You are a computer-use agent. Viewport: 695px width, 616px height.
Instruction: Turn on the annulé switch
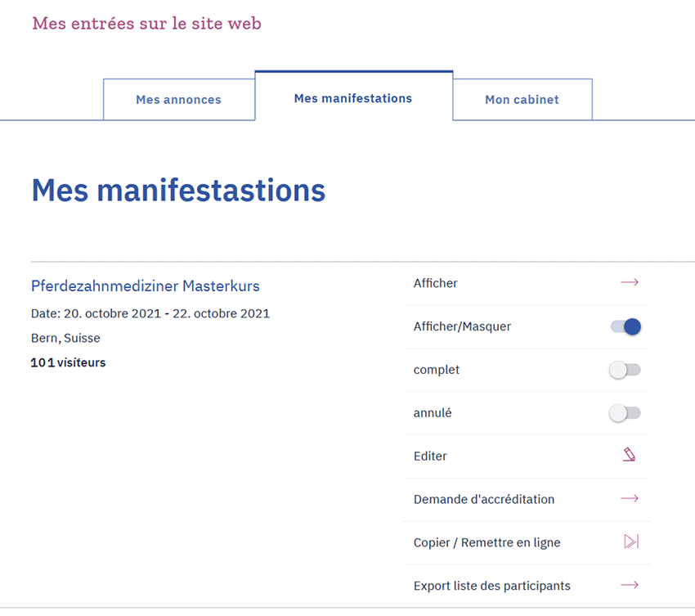pyautogui.click(x=625, y=413)
